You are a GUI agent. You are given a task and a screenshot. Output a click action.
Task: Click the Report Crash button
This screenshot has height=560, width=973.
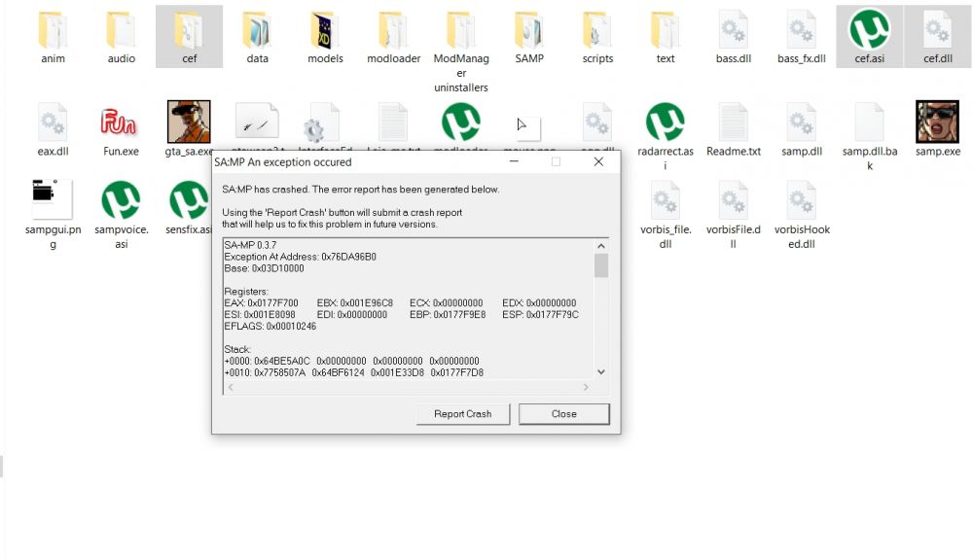tap(463, 413)
